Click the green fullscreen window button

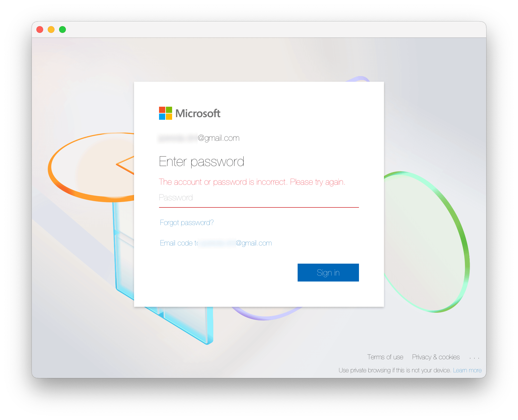click(62, 30)
